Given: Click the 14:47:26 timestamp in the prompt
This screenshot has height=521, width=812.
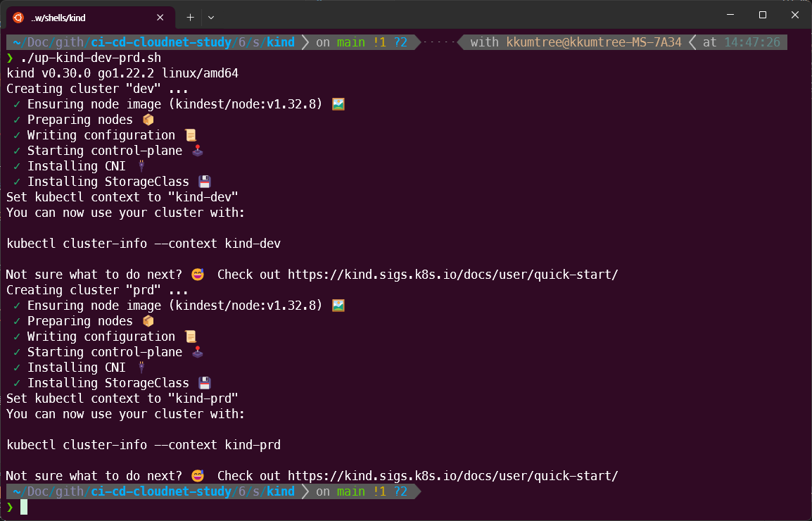Looking at the screenshot, I should pos(752,42).
